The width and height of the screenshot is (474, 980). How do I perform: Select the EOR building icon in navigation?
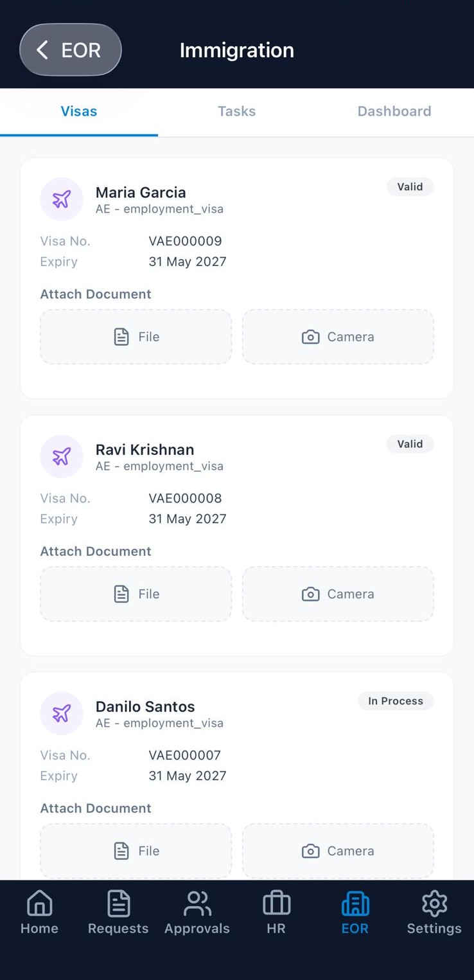tap(355, 912)
